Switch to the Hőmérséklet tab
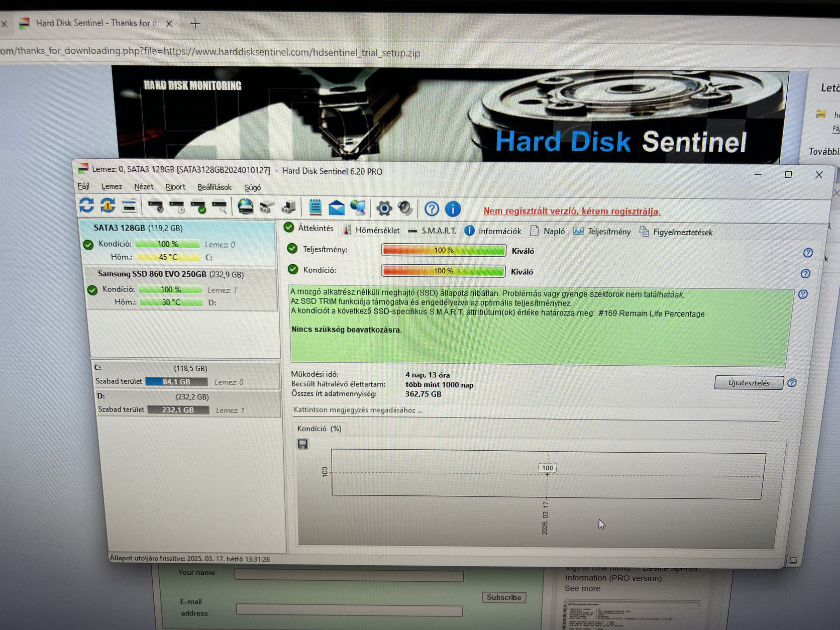This screenshot has height=630, width=840. [371, 230]
